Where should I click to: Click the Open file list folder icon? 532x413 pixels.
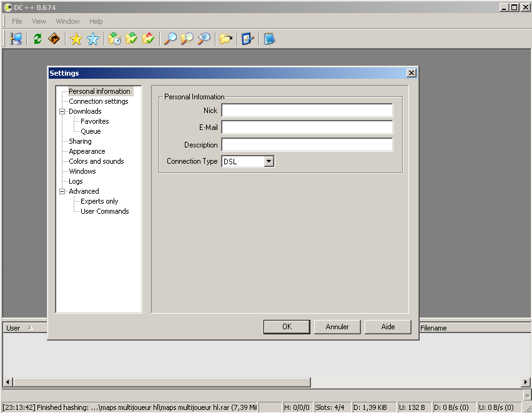coord(225,39)
